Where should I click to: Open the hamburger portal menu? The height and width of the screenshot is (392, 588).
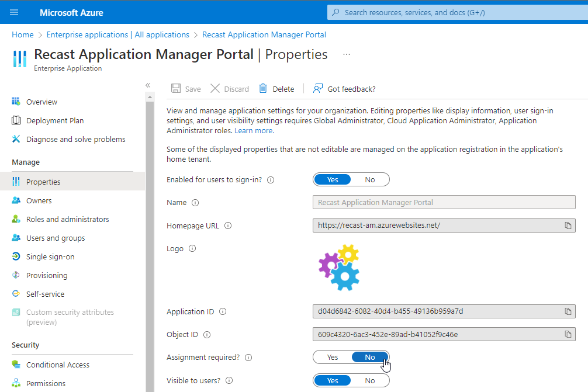tap(14, 12)
